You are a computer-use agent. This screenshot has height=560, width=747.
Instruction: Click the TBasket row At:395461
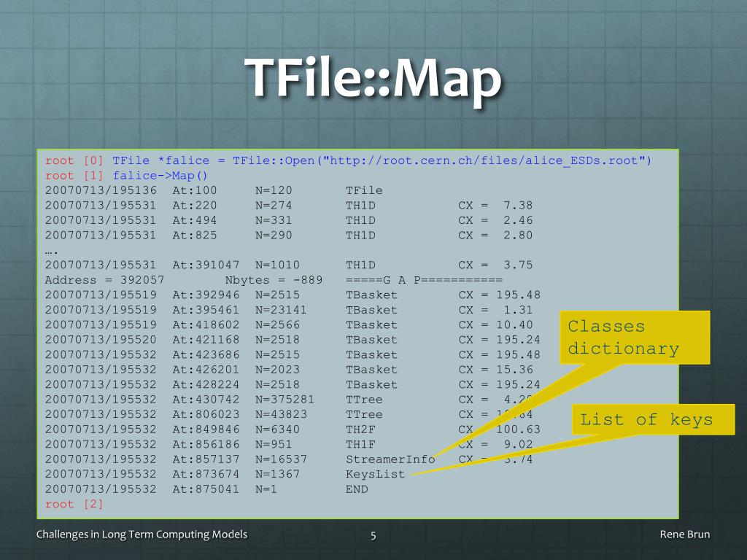coord(289,310)
